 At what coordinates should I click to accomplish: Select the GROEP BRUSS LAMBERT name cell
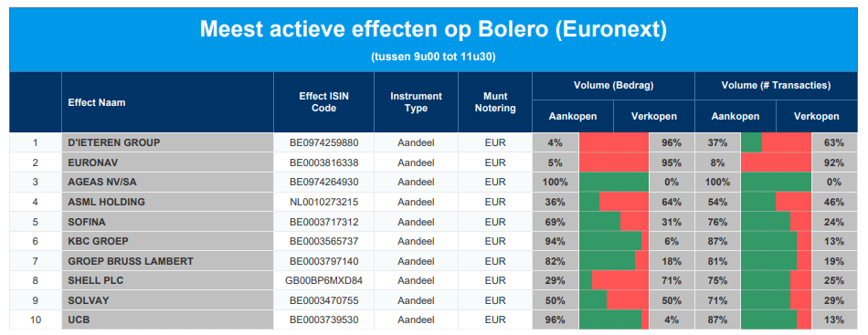point(168,261)
